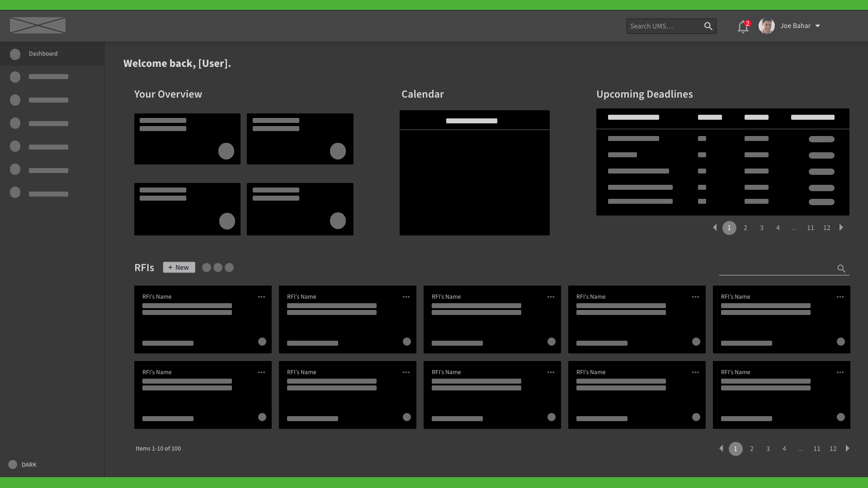Select first circle view option beside New button

[x=206, y=267]
